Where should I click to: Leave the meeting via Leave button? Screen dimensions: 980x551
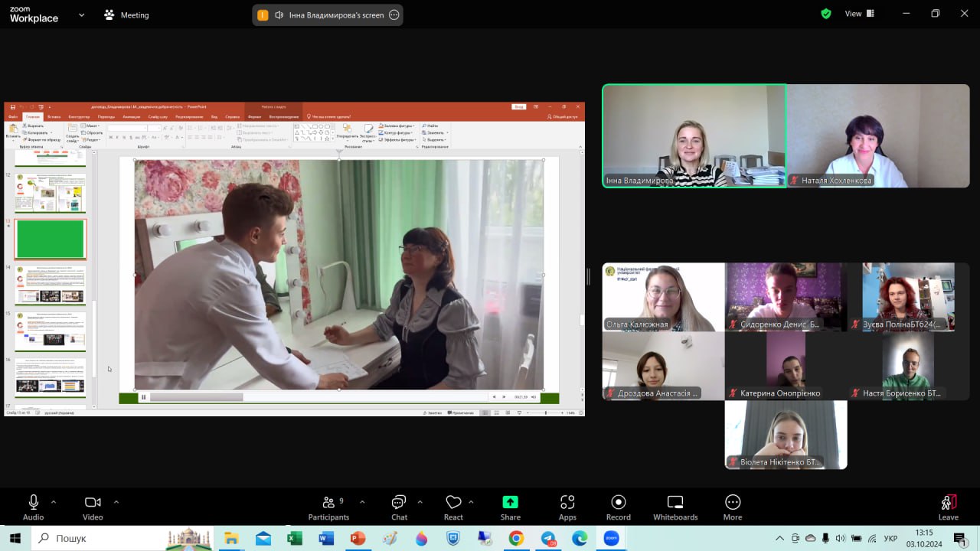pyautogui.click(x=949, y=507)
